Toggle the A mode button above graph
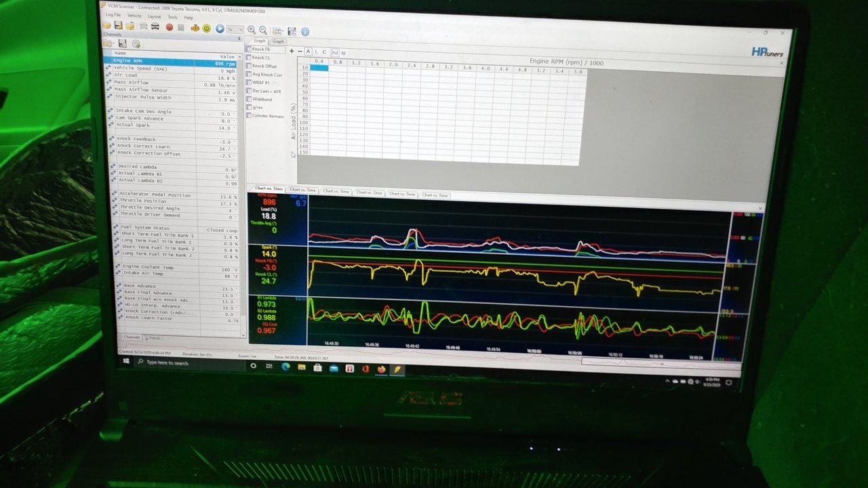 [308, 52]
